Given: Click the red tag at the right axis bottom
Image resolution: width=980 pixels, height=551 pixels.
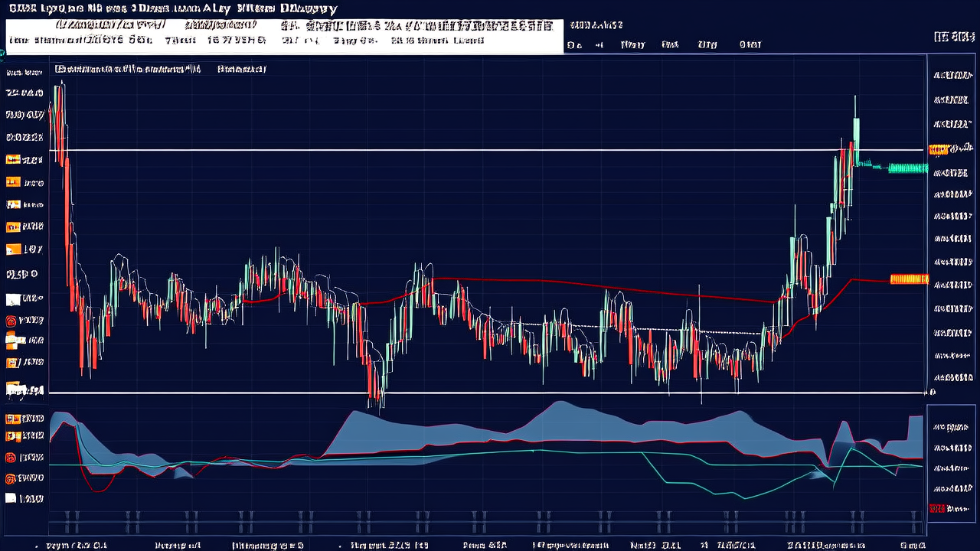Looking at the screenshot, I should [x=936, y=508].
